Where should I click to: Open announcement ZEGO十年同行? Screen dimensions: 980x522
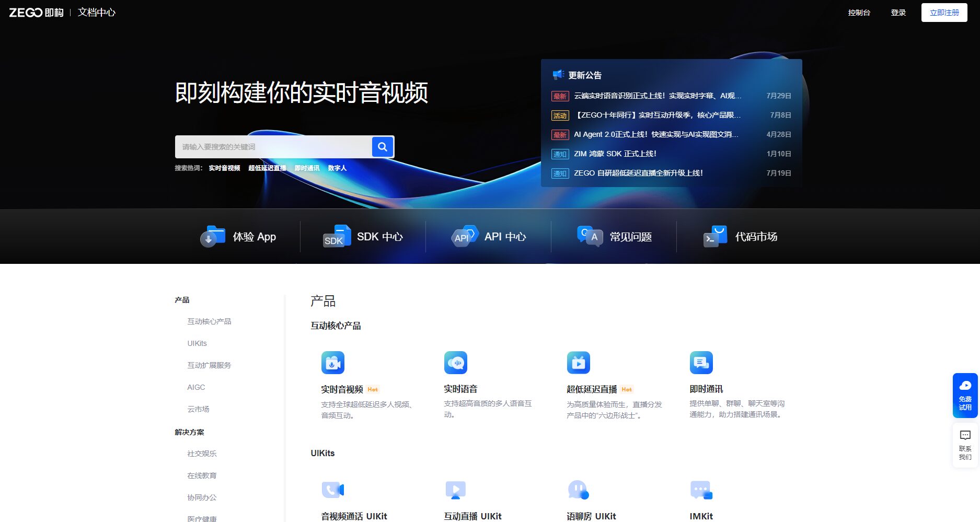point(658,115)
